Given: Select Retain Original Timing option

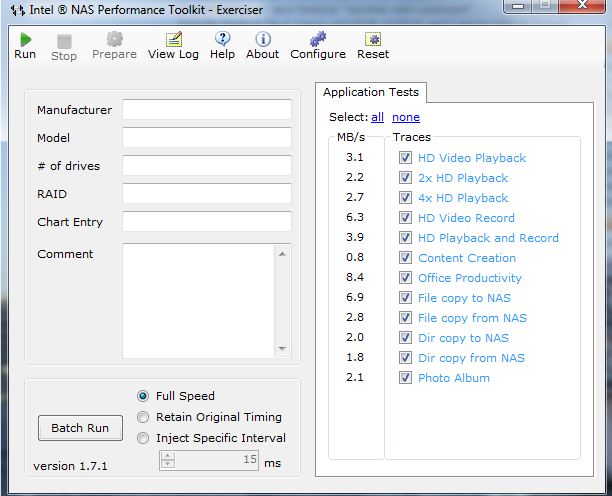Looking at the screenshot, I should [x=143, y=417].
